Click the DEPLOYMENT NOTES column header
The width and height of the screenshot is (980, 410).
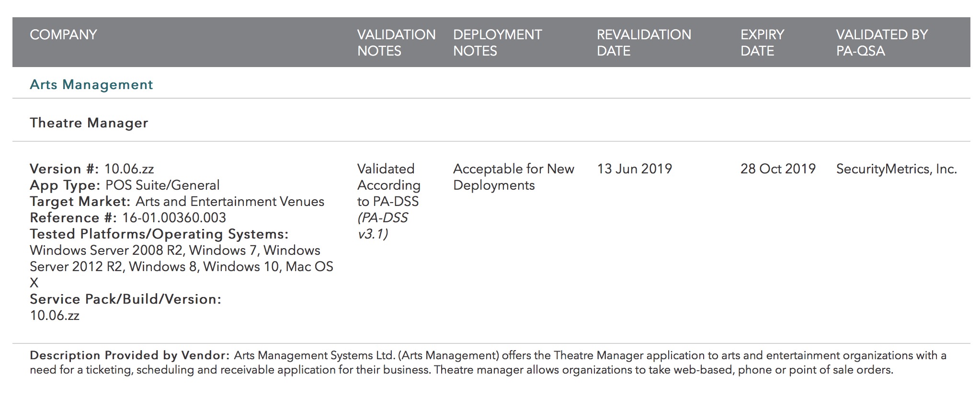497,43
